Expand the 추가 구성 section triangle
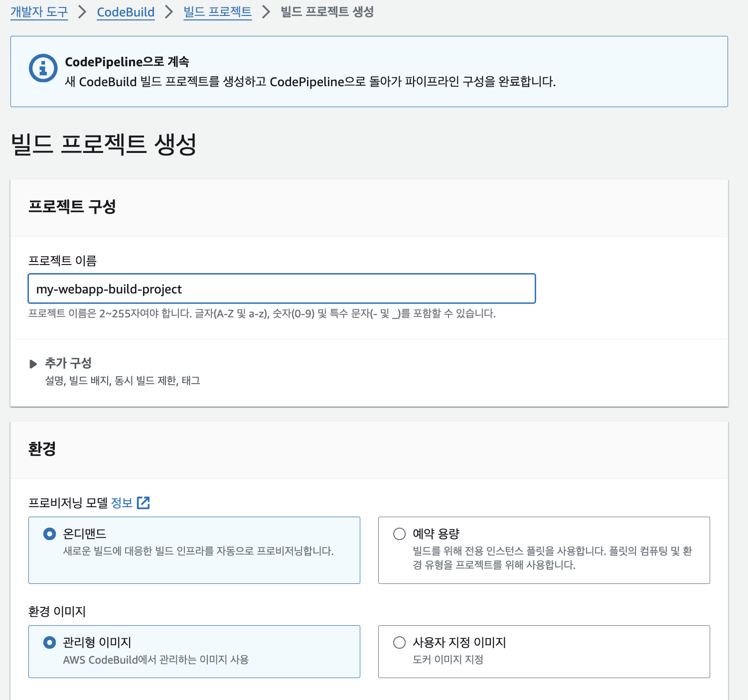This screenshot has height=700, width=748. click(x=33, y=364)
